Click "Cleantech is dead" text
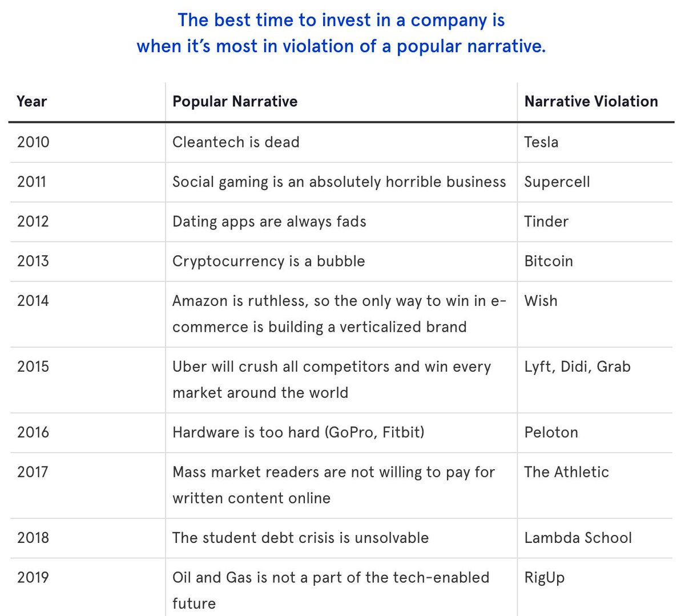Screen dimensions: 685x616 (236, 142)
